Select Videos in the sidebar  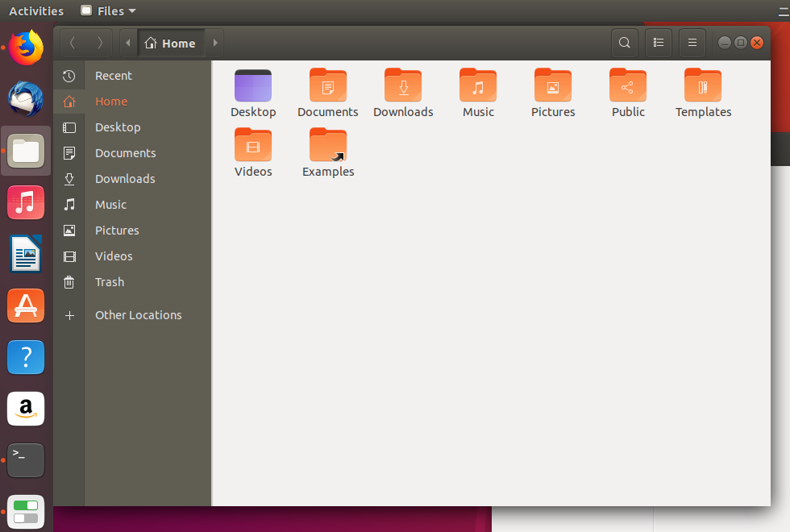pos(132,256)
